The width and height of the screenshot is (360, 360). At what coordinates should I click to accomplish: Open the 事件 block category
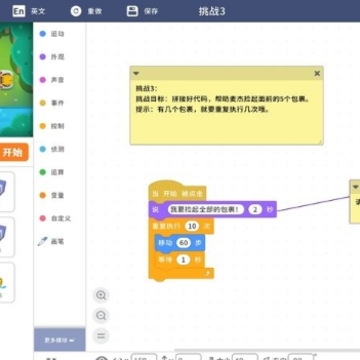pyautogui.click(x=52, y=103)
